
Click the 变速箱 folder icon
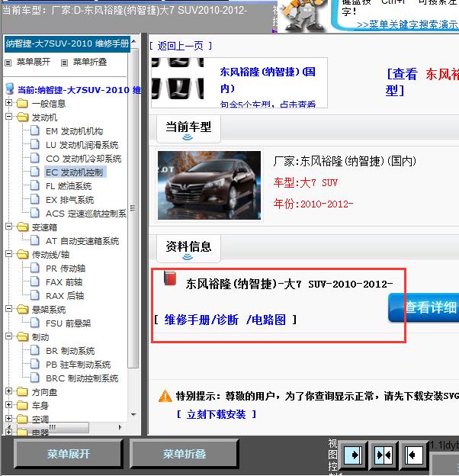[22, 227]
